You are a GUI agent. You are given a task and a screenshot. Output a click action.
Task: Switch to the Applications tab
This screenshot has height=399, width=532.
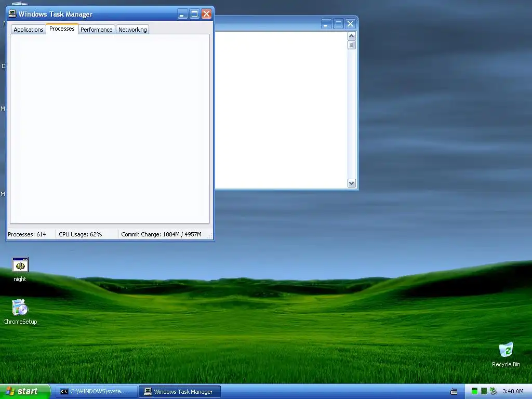(29, 30)
